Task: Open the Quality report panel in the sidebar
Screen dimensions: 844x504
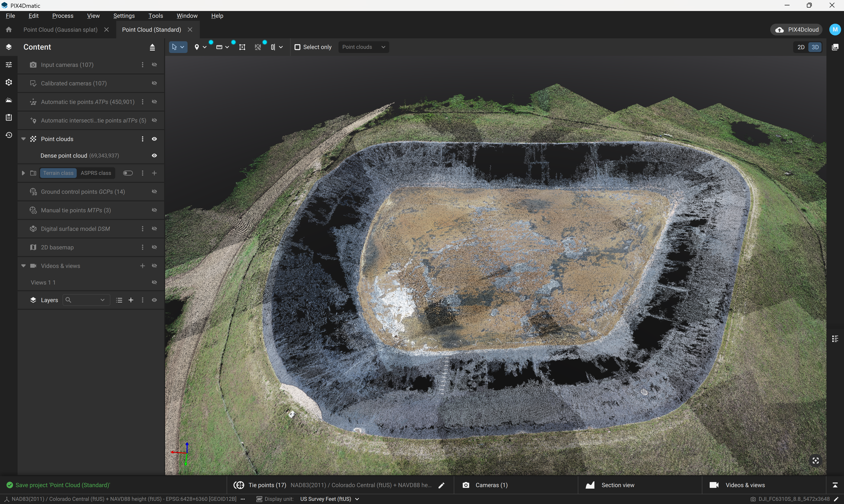Action: point(9,117)
